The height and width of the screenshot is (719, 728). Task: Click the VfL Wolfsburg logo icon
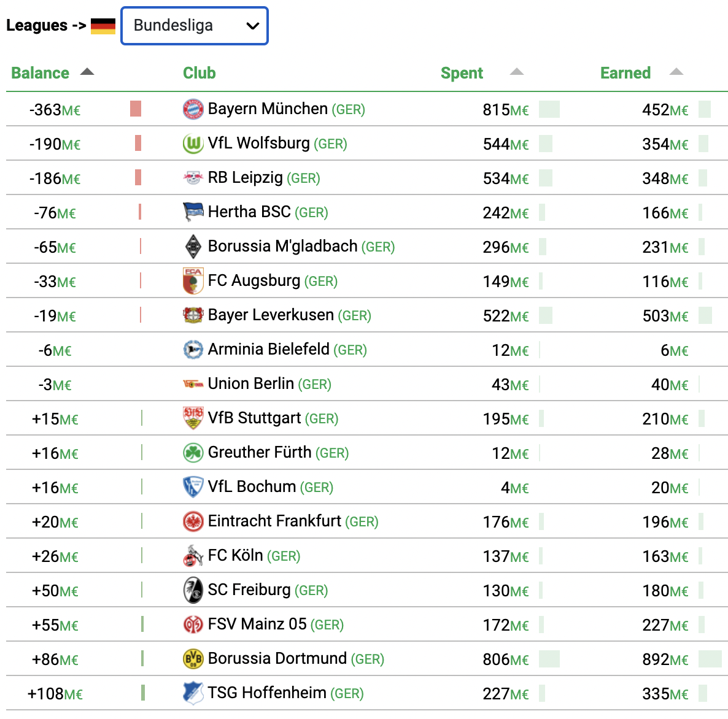click(x=193, y=144)
